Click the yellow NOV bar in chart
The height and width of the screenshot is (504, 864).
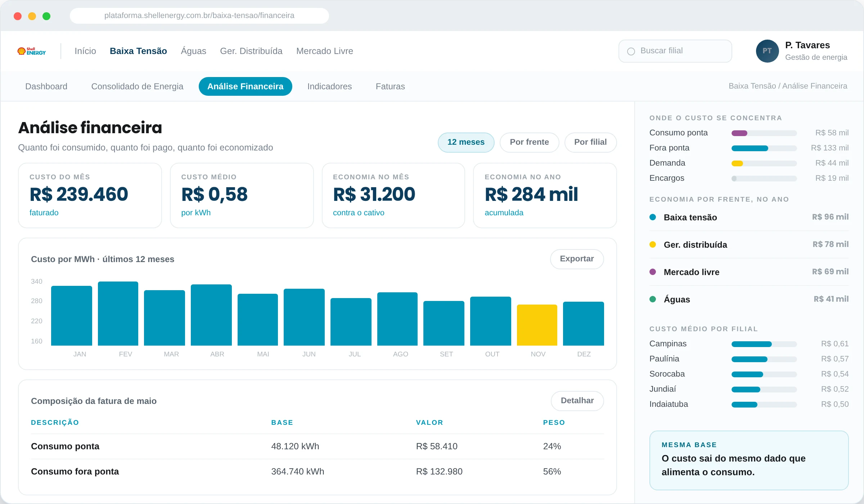tap(537, 325)
